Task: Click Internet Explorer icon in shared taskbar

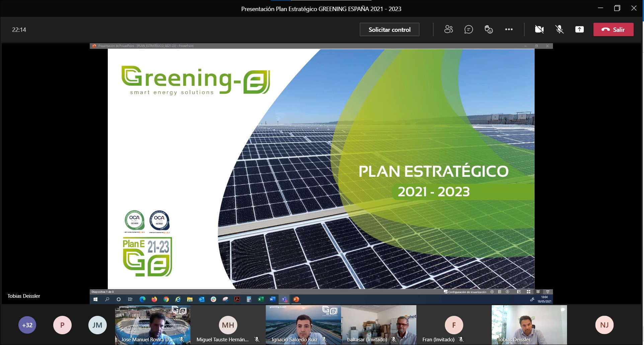Action: pyautogui.click(x=178, y=299)
